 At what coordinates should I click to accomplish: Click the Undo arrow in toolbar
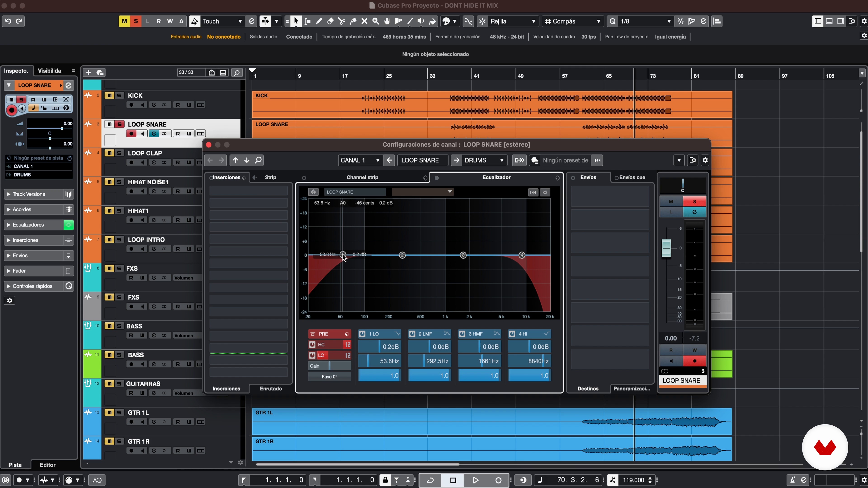point(8,21)
